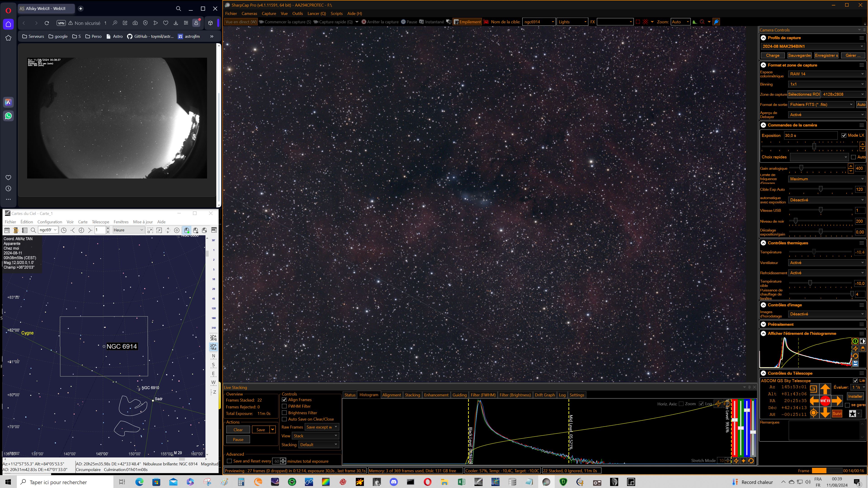Move telescope down with the down arrow
The height and width of the screenshot is (488, 868).
825,412
